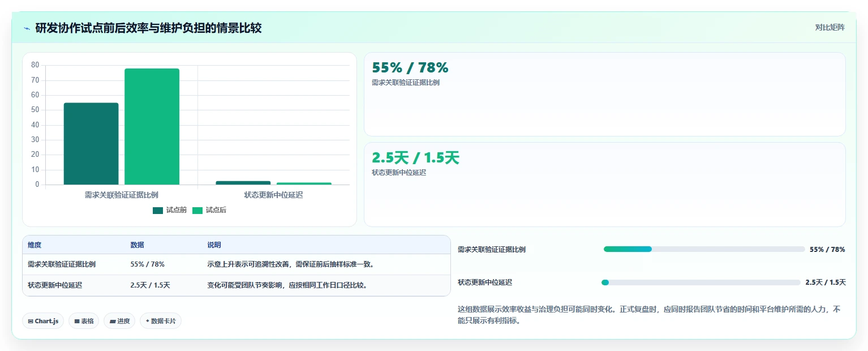Click the 维度 table column header
This screenshot has width=868, height=351.
(35, 245)
